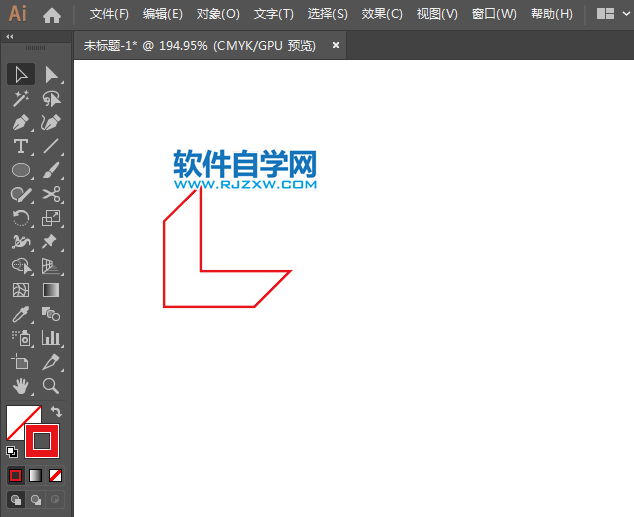Select the Zoom tool
634x517 pixels.
[x=51, y=386]
